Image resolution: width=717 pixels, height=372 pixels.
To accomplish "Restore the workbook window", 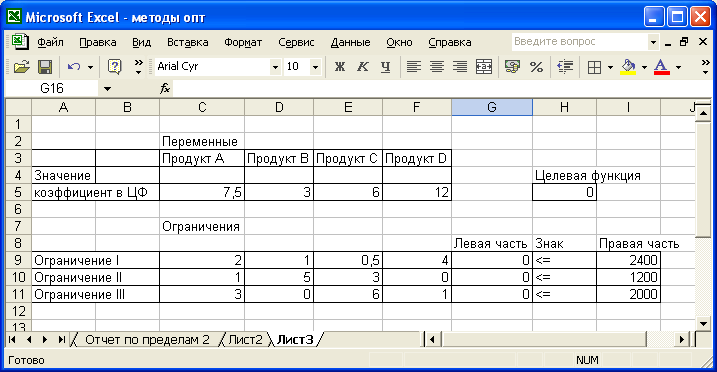I will tap(684, 42).
